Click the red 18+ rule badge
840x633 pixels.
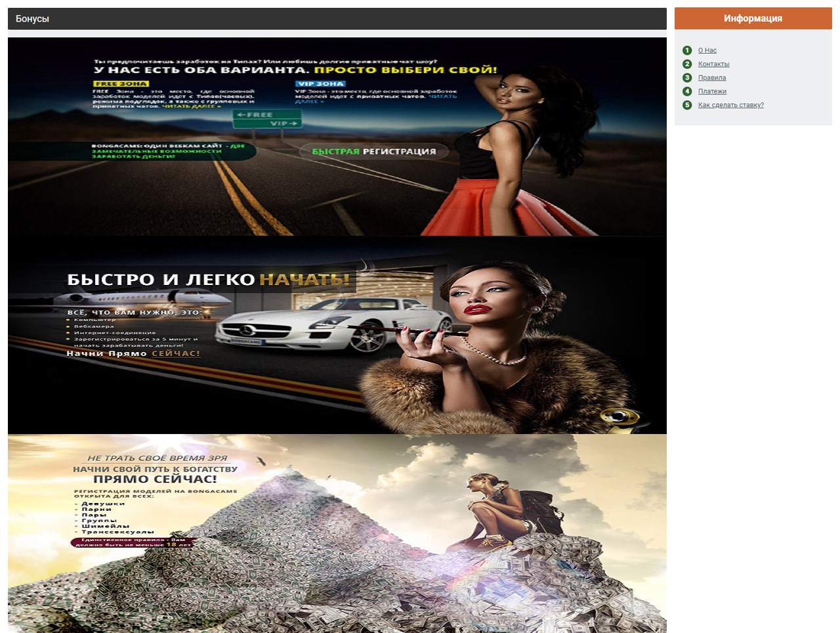pyautogui.click(x=133, y=542)
